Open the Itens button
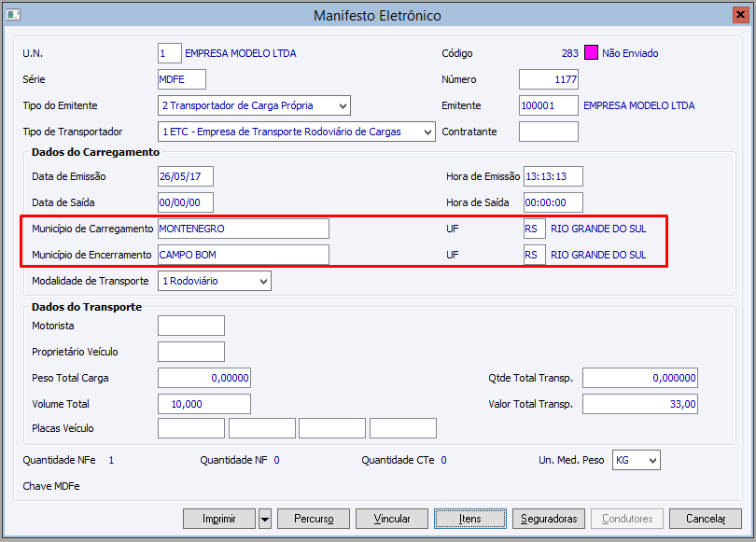Image resolution: width=756 pixels, height=542 pixels. coord(470,519)
